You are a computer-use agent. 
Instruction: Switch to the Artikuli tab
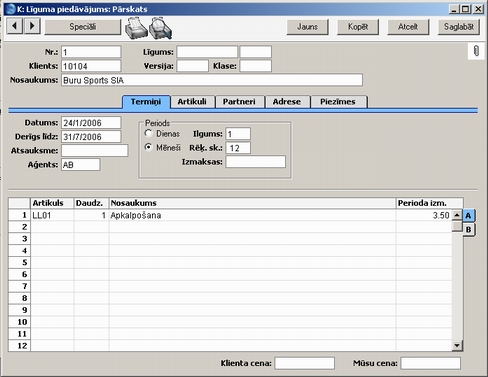[192, 102]
